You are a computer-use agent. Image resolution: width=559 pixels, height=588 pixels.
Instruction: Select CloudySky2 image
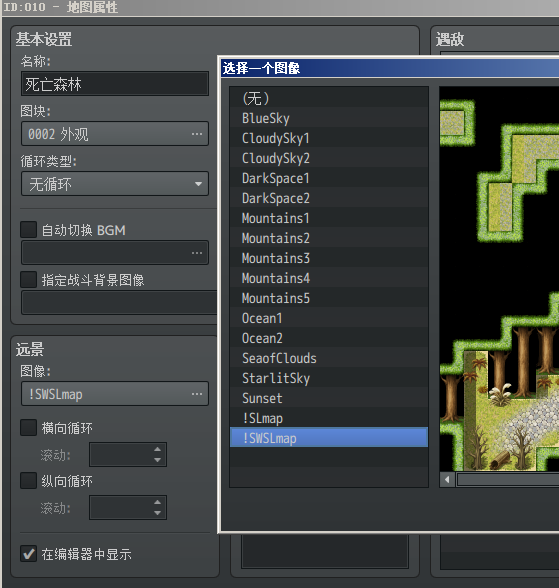[329, 158]
